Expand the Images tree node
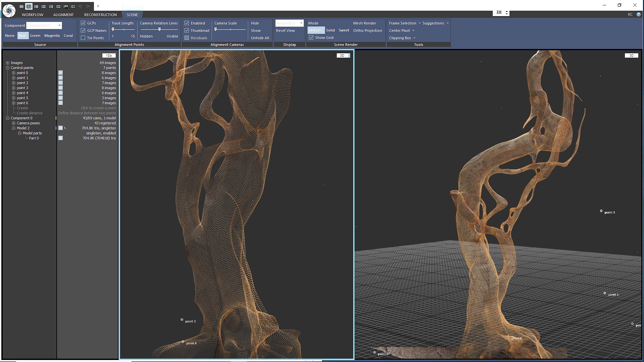Screen dimensions: 644x362 [x=7, y=63]
